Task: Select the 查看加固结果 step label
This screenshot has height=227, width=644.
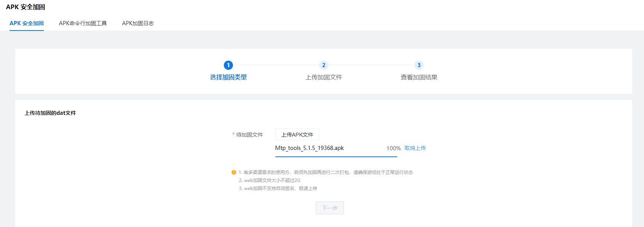Action: (419, 77)
